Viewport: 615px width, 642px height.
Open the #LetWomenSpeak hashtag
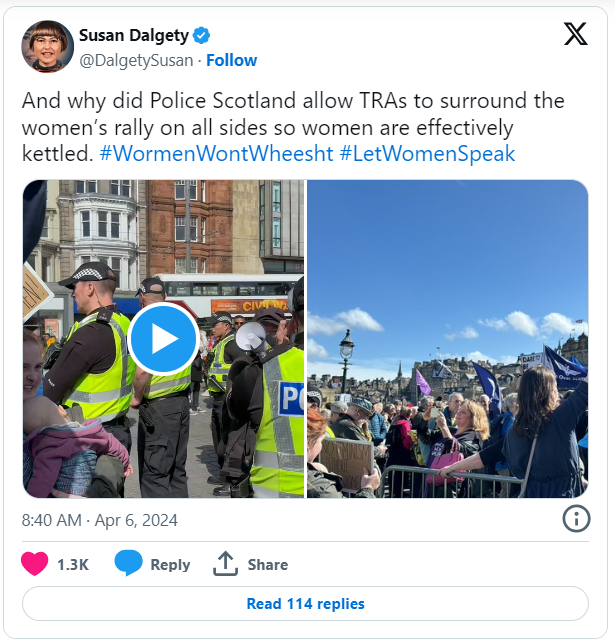(427, 154)
